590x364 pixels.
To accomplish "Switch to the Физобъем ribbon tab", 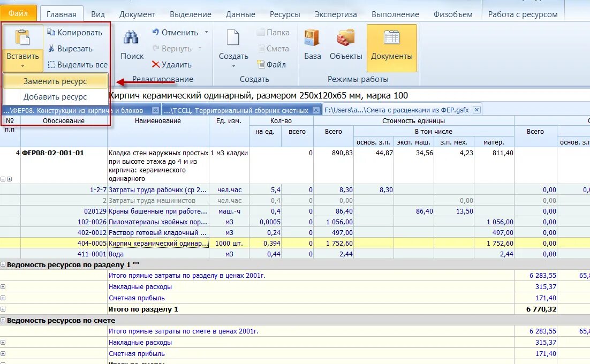I will tap(452, 14).
